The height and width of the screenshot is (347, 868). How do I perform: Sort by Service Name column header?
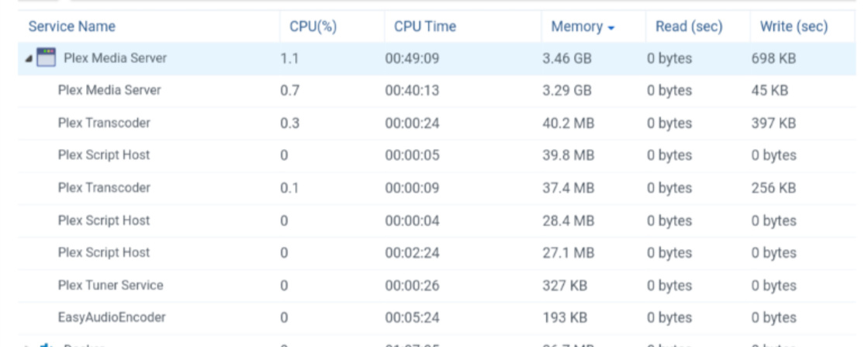[x=71, y=26]
